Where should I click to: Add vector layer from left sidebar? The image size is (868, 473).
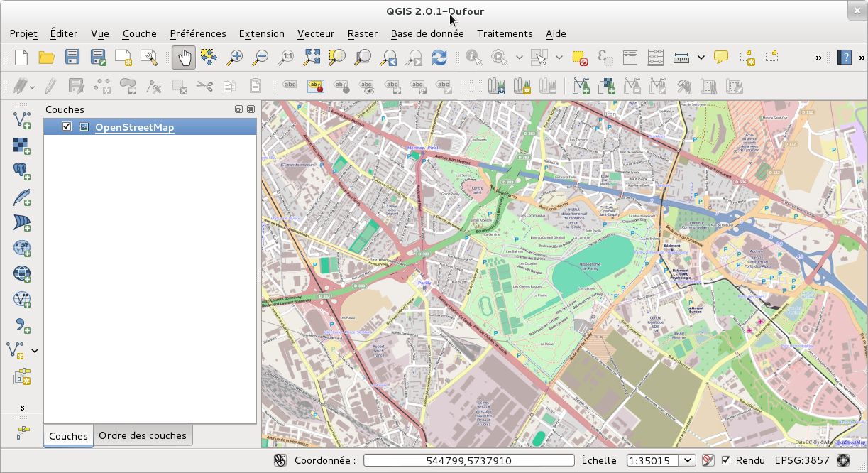click(x=22, y=119)
